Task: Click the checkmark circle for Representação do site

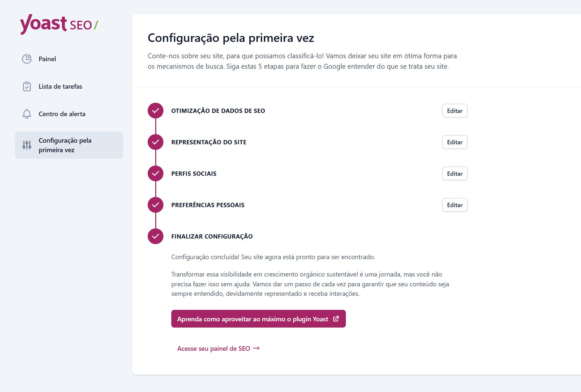Action: (156, 142)
